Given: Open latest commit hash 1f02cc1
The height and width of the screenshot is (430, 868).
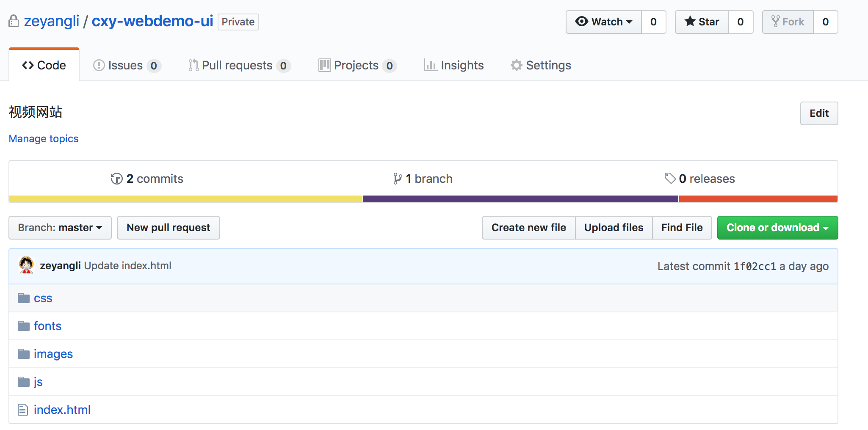Looking at the screenshot, I should 755,266.
